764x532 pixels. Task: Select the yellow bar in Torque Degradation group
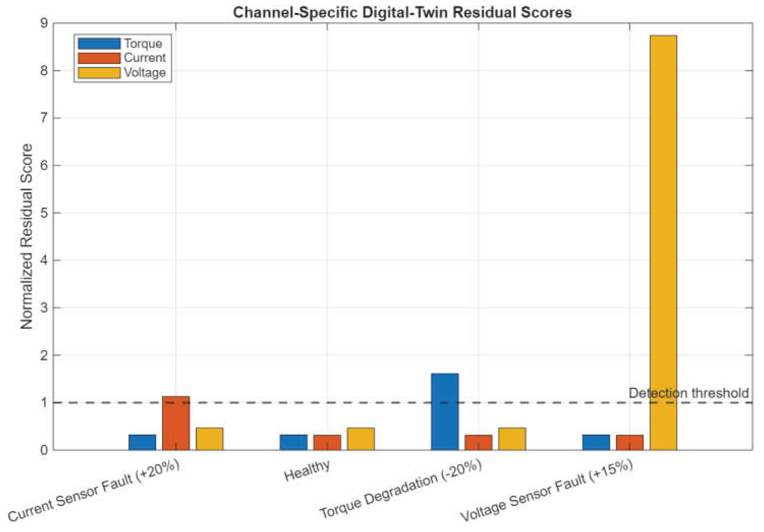point(512,439)
